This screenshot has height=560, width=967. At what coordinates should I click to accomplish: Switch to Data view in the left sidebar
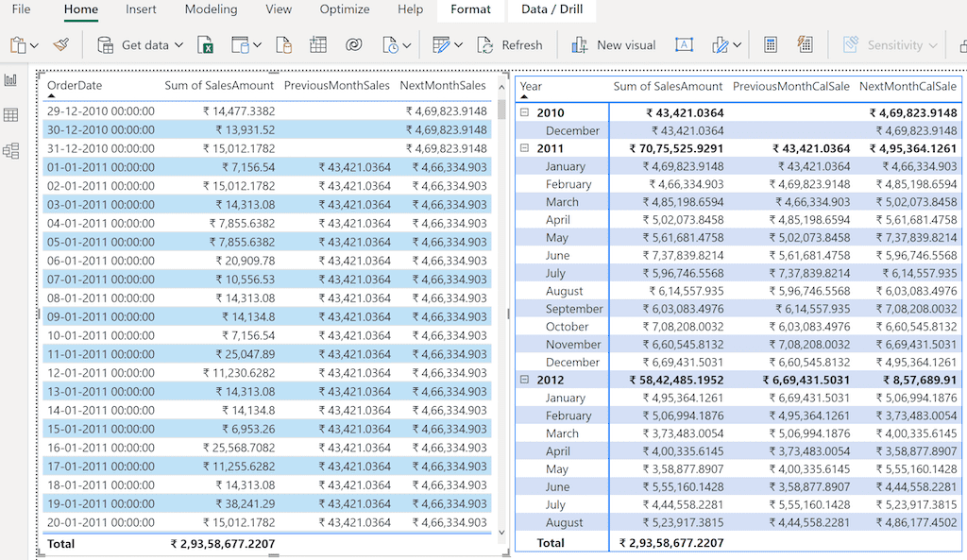tap(12, 114)
